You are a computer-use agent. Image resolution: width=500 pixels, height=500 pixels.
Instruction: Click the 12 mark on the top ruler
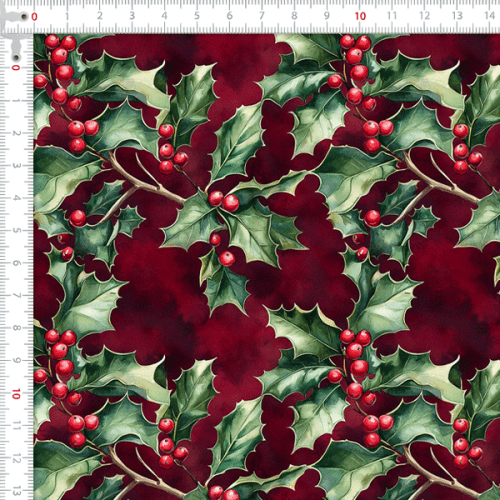[425, 16]
